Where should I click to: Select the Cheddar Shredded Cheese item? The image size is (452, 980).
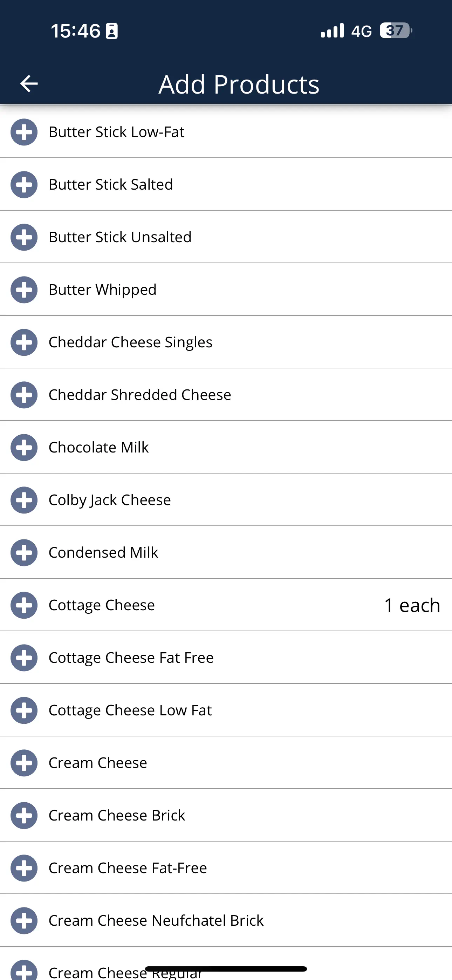140,395
